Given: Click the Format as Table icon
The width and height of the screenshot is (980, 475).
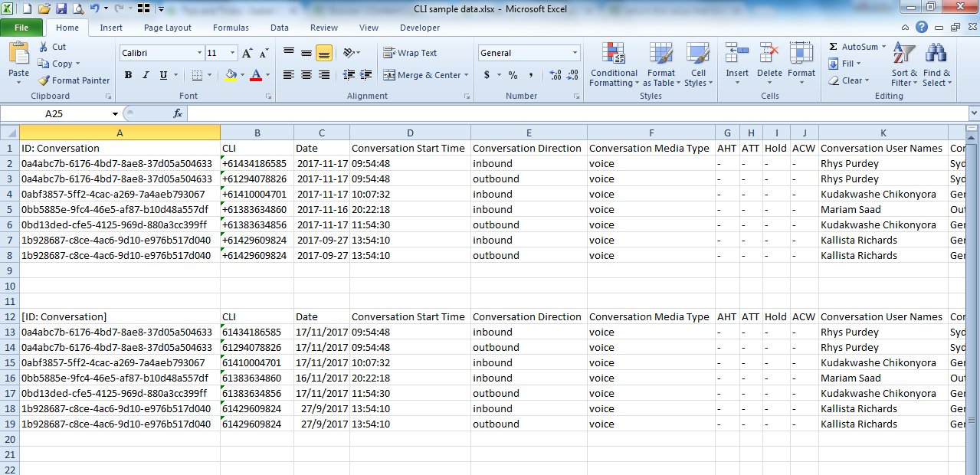Looking at the screenshot, I should pyautogui.click(x=660, y=54).
